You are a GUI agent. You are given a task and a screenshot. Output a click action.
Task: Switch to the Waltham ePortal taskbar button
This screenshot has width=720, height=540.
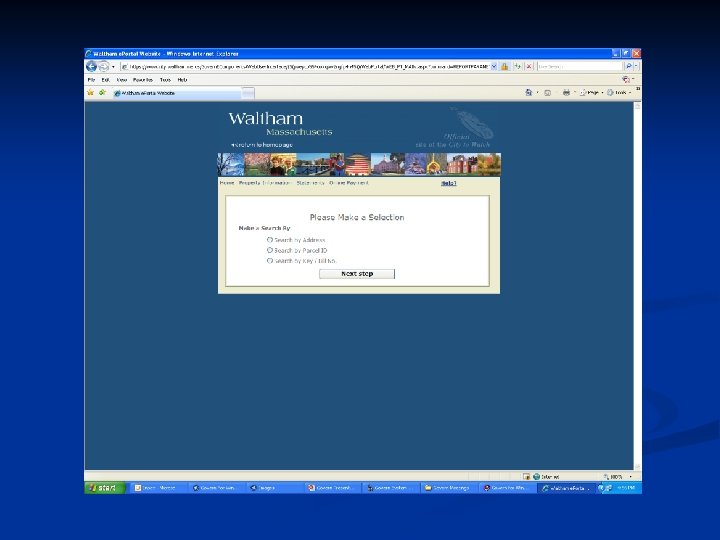coord(566,488)
